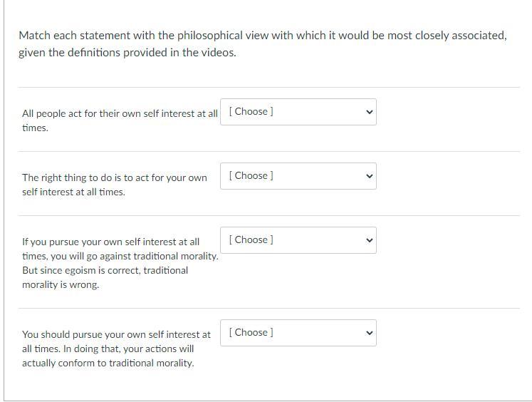The width and height of the screenshot is (532, 402).
Task: Click the "If you pursue your own self interest" text
Action: 110,242
